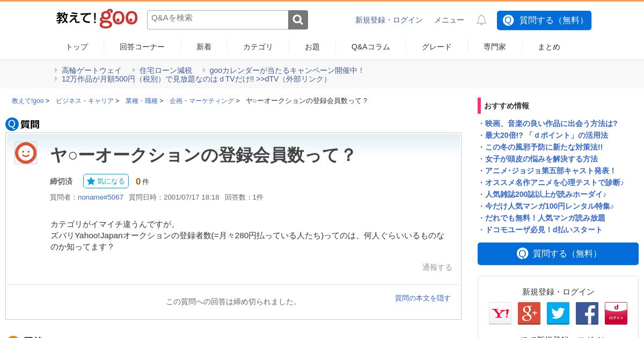Open the Q&Aコラム nav tab

coord(371,47)
